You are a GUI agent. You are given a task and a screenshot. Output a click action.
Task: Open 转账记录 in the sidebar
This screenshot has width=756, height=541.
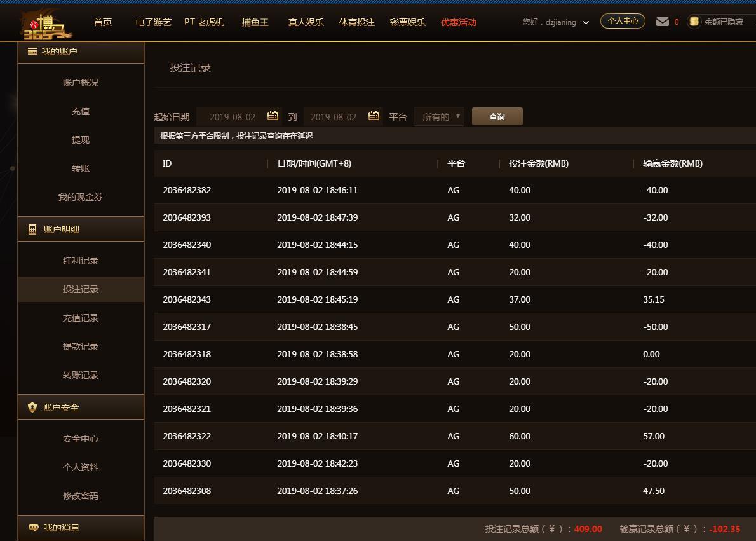pos(81,375)
